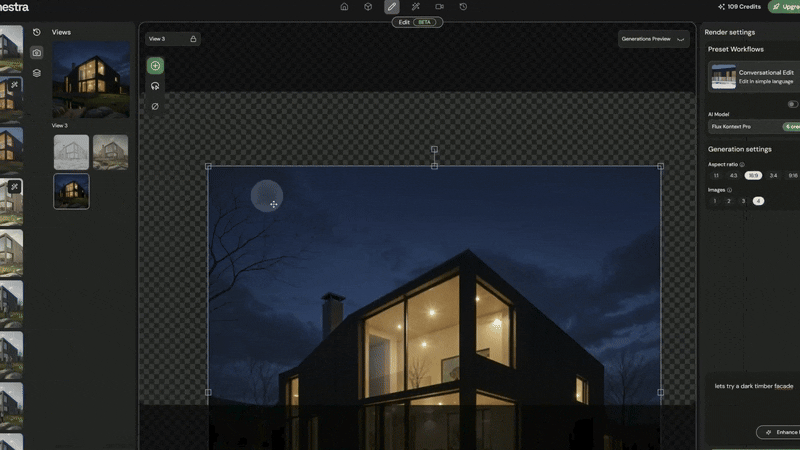Image resolution: width=800 pixels, height=450 pixels.
Task: Select the 16:9 aspect ratio
Action: (x=753, y=176)
